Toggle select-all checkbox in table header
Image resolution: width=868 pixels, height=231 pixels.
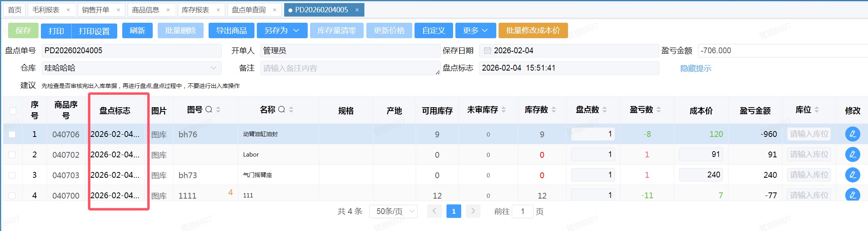tap(13, 111)
